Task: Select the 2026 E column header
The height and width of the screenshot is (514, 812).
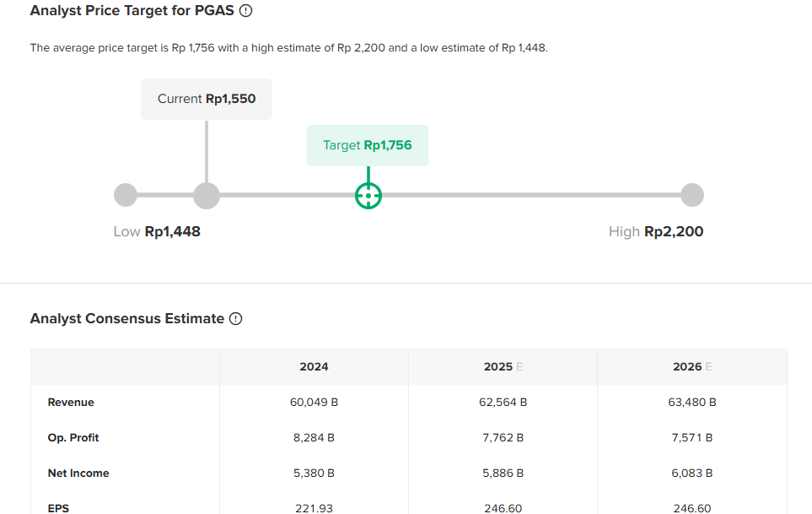Action: (x=691, y=366)
